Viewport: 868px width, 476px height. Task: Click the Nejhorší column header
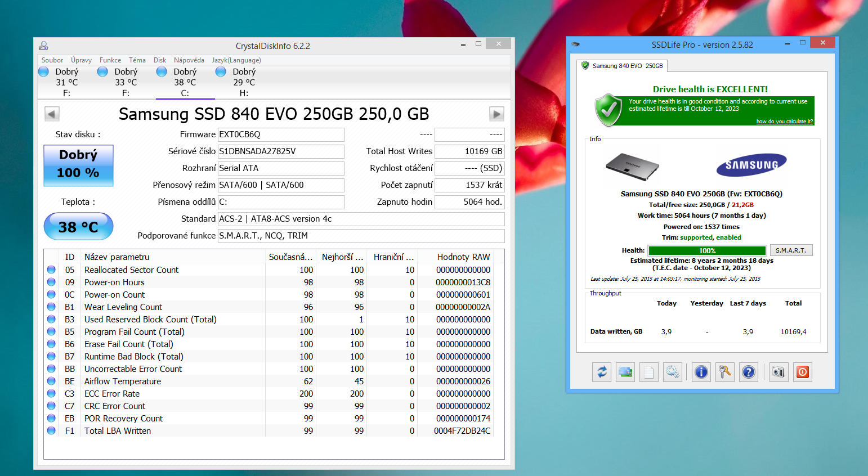[342, 257]
